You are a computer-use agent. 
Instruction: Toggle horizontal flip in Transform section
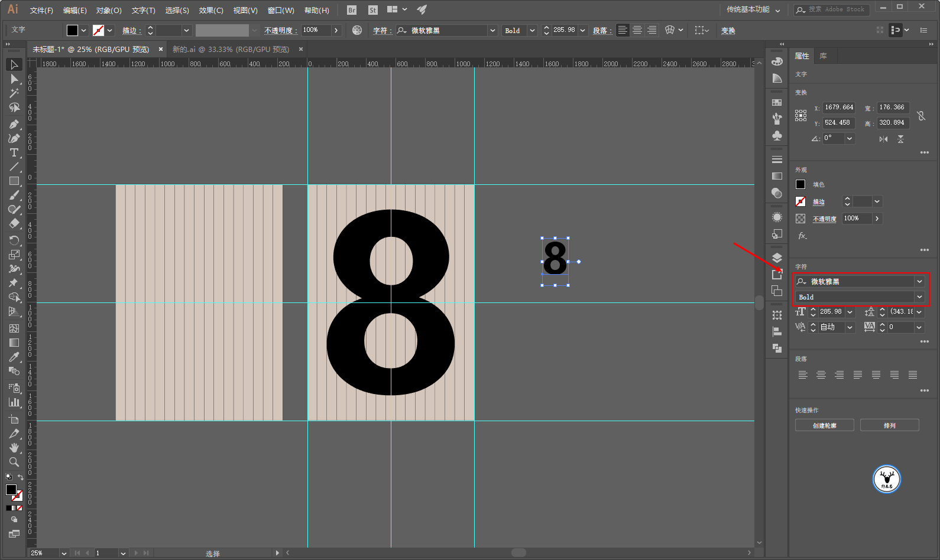[x=883, y=139]
